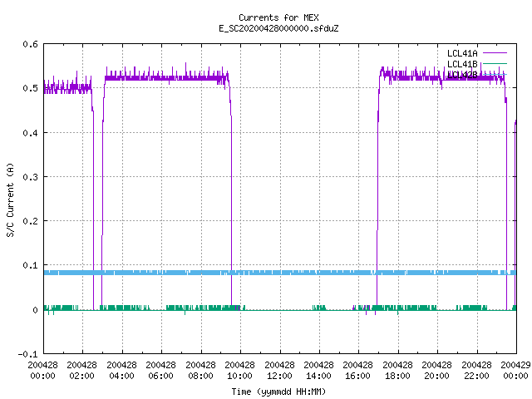Image resolution: width=532 pixels, height=399 pixels.
Task: Click the 200428 22:00 x-axis tick label
Action: [x=476, y=371]
